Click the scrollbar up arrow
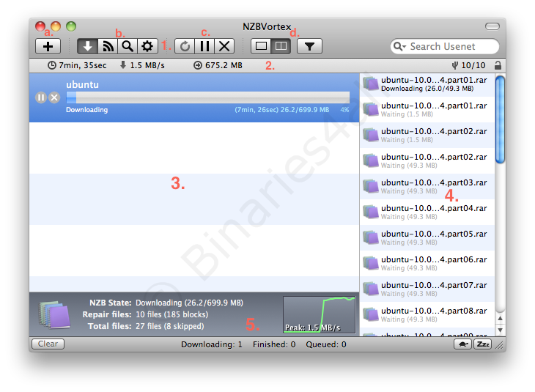The image size is (535, 392). [500, 318]
